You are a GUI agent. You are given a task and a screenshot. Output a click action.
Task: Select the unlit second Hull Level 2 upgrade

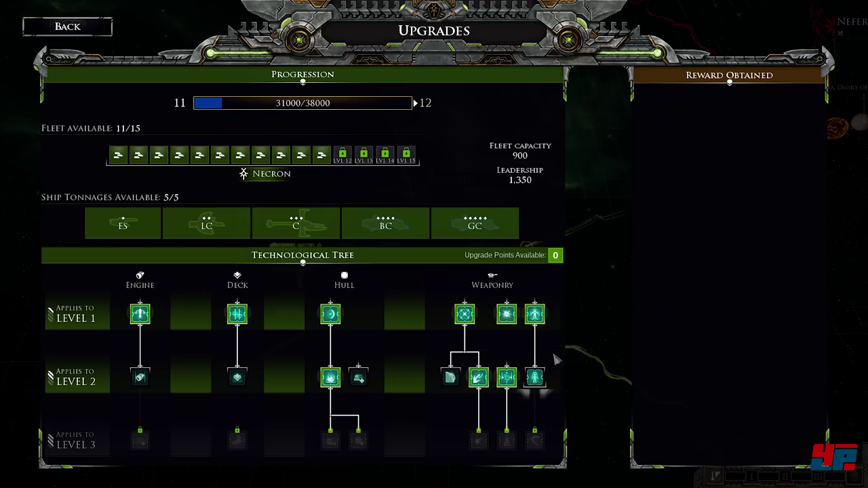coord(359,378)
